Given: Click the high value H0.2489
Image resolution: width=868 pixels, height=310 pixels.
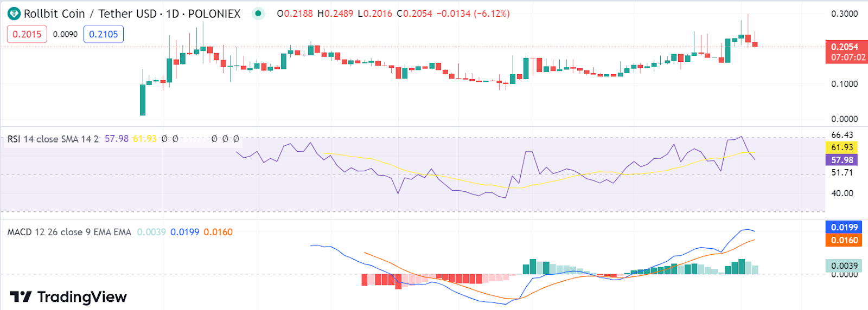Looking at the screenshot, I should pyautogui.click(x=335, y=14).
